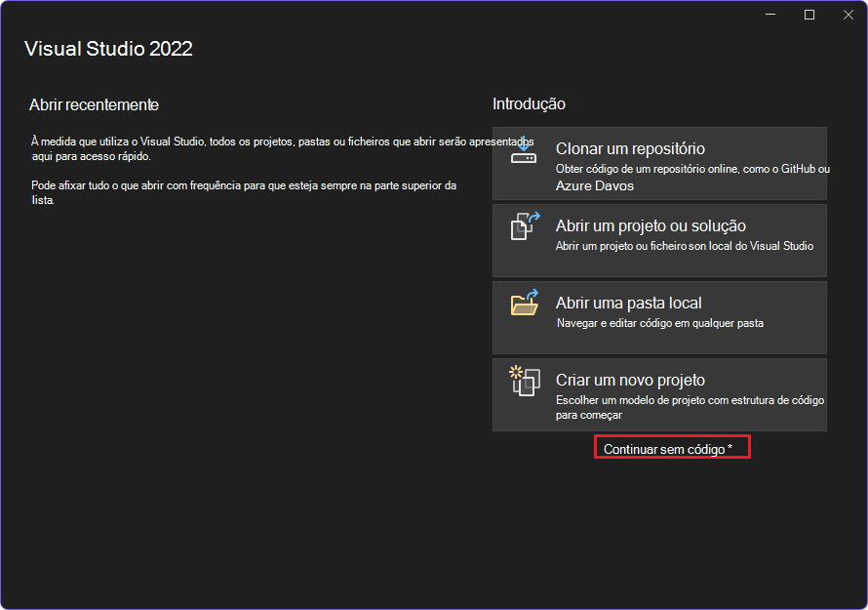Close the Visual Studio 2022 window
868x610 pixels.
pos(848,15)
